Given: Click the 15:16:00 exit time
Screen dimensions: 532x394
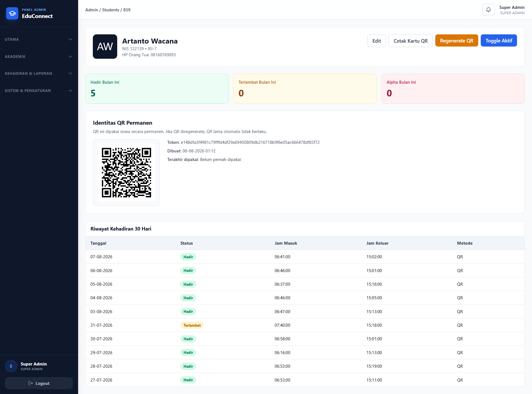Looking at the screenshot, I should tap(374, 284).
